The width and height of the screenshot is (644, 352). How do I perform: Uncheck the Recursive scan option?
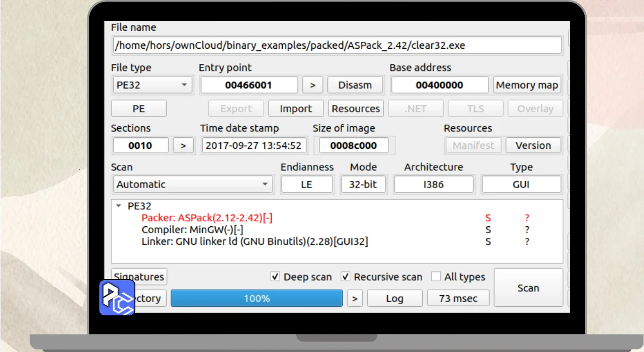[x=346, y=277]
